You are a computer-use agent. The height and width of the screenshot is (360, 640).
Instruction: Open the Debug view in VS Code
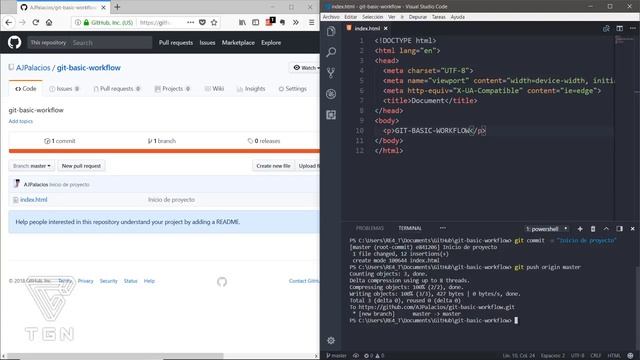pyautogui.click(x=331, y=94)
